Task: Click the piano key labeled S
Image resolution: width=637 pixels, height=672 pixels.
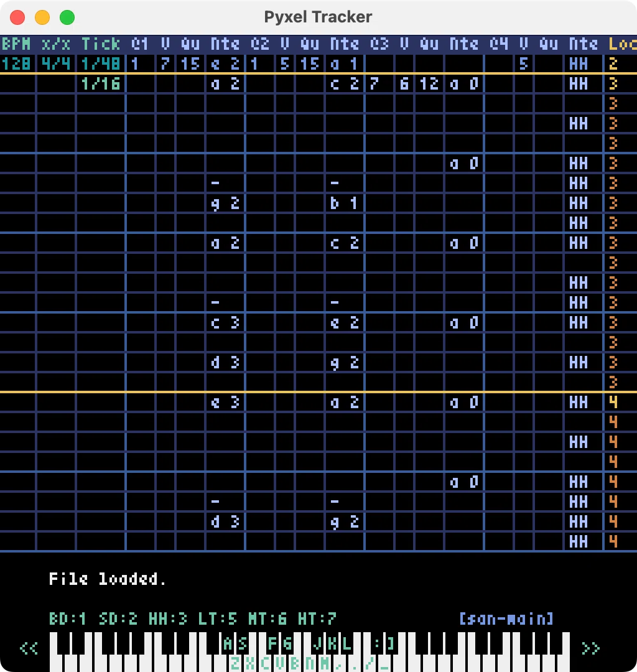Action: point(243,643)
